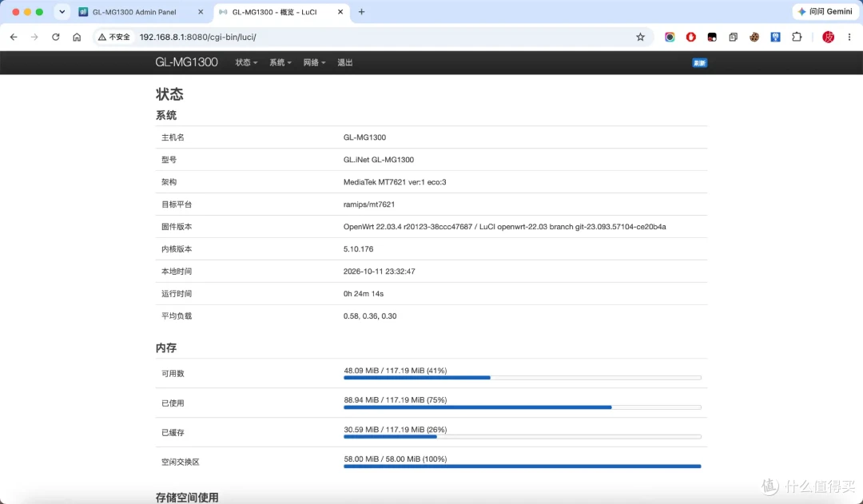This screenshot has height=504, width=863.
Task: Click 退出 to log out
Action: (x=345, y=63)
